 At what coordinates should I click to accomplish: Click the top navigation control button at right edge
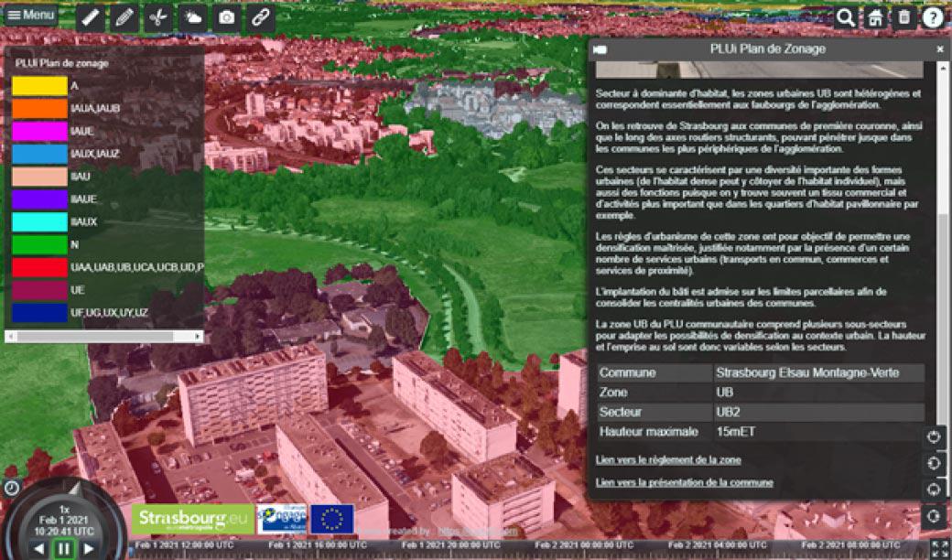(x=934, y=436)
